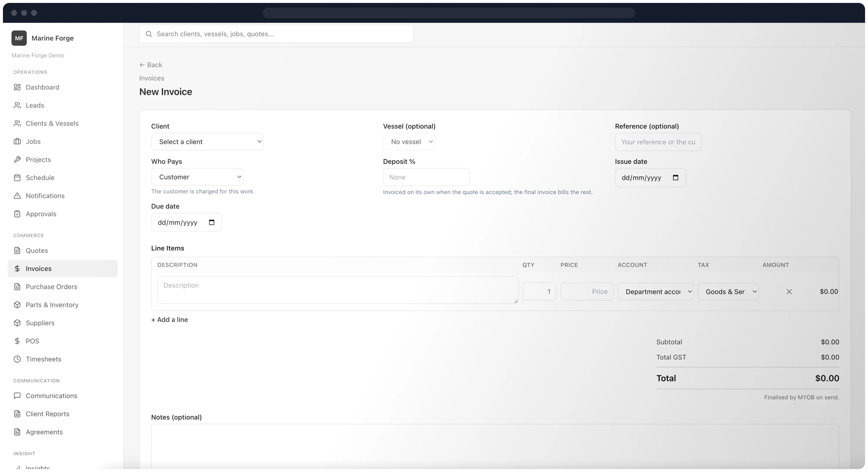Click + Add a line
This screenshot has height=472, width=868.
[x=169, y=320]
